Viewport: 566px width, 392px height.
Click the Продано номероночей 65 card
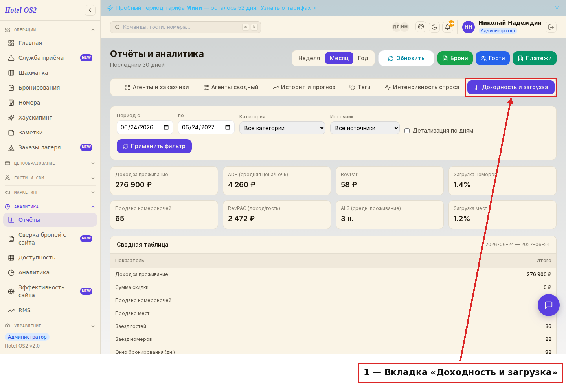click(x=164, y=215)
